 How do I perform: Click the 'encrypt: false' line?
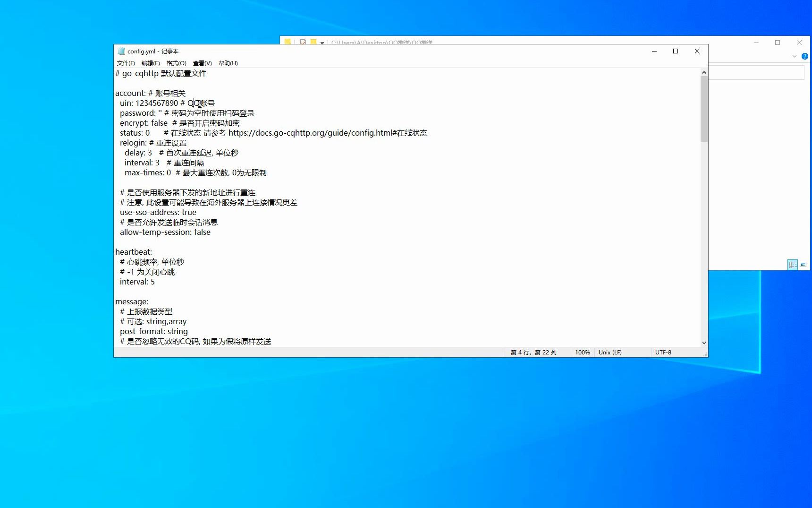point(180,123)
